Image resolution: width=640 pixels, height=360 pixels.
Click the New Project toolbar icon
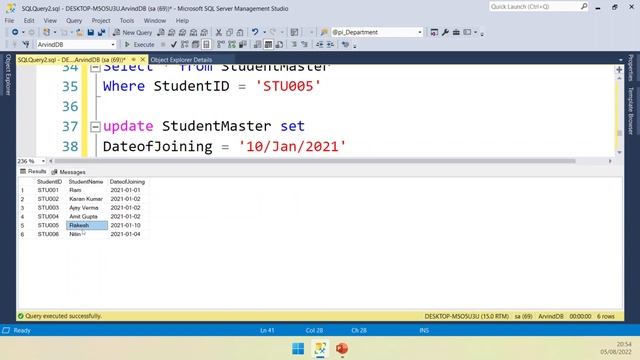(x=47, y=32)
